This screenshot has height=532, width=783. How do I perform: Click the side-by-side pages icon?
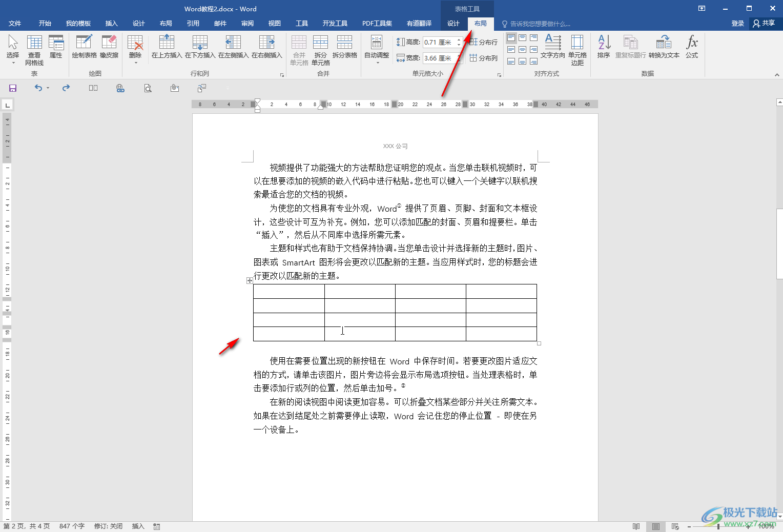pyautogui.click(x=93, y=88)
